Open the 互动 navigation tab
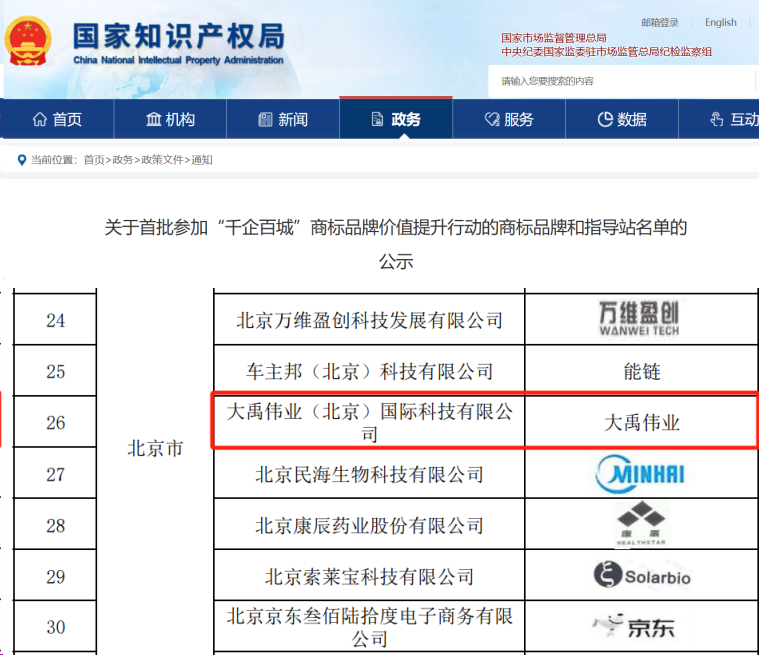This screenshot has height=655, width=759. [719, 119]
